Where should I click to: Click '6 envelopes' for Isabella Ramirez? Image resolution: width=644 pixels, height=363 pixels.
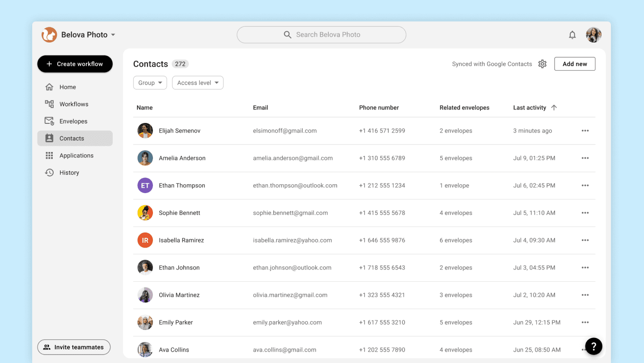tap(456, 241)
